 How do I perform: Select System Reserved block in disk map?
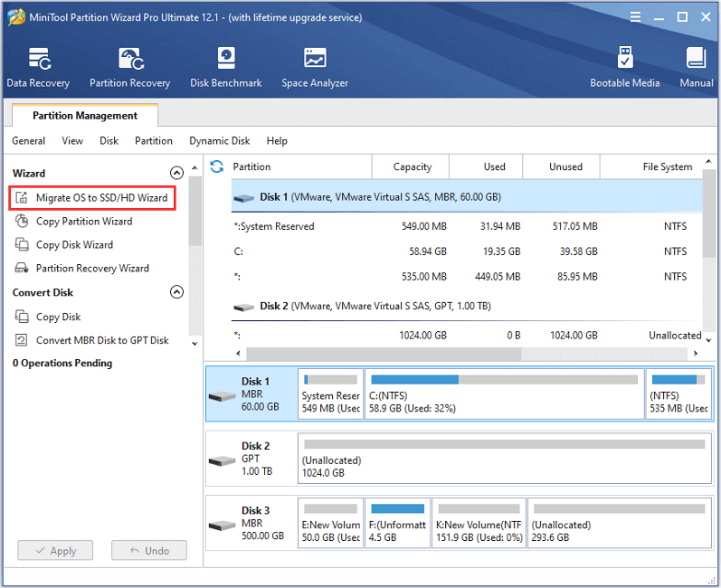(330, 394)
